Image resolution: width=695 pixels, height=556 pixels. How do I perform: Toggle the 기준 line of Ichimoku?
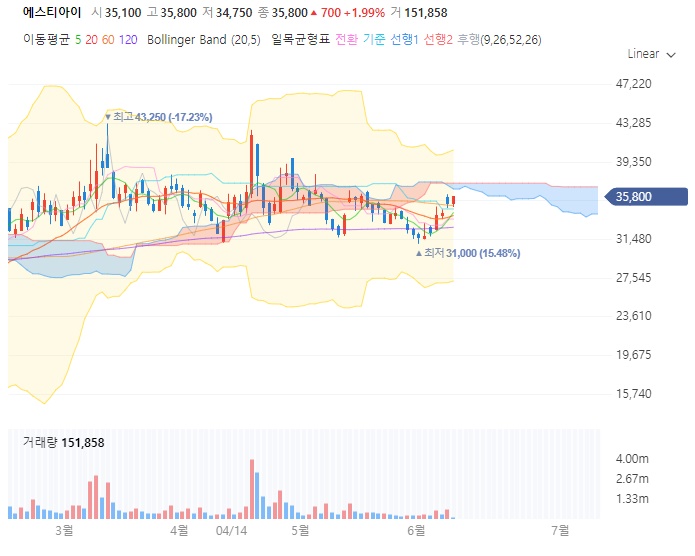374,40
